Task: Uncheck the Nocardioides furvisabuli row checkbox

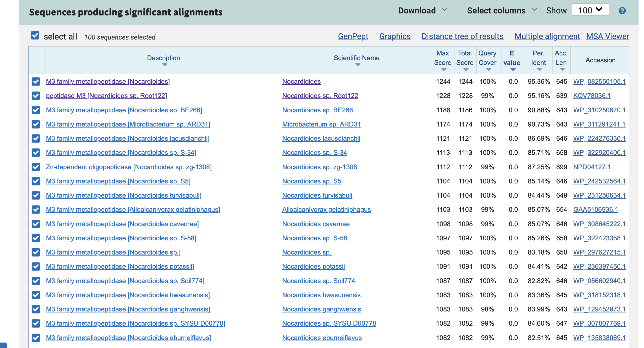Action: click(x=36, y=195)
